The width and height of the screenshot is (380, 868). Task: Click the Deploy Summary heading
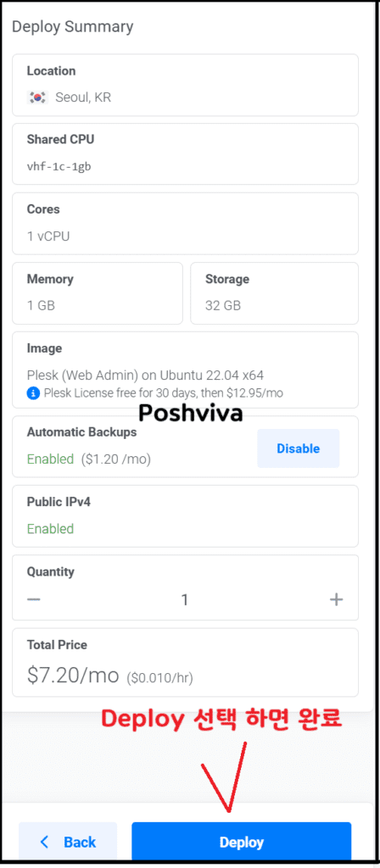pyautogui.click(x=73, y=26)
